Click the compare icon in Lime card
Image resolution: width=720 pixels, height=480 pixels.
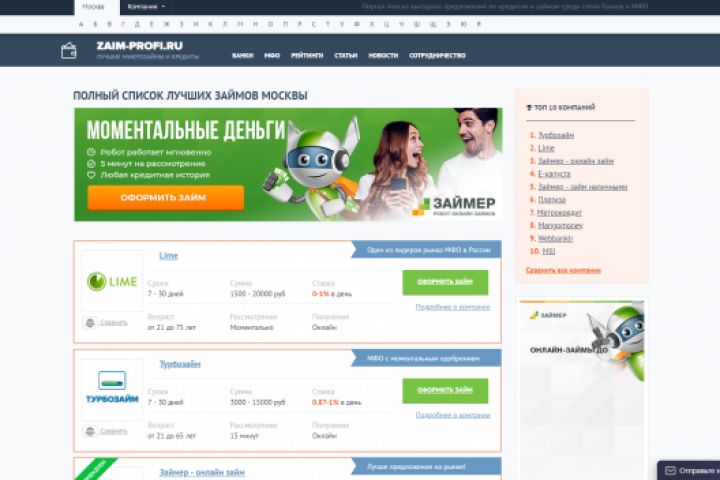pyautogui.click(x=90, y=323)
